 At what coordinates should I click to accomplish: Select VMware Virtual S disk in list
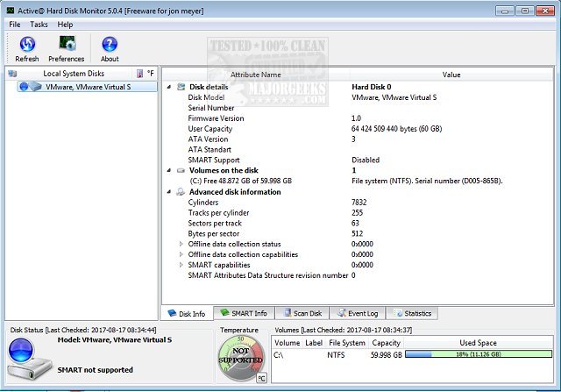87,87
